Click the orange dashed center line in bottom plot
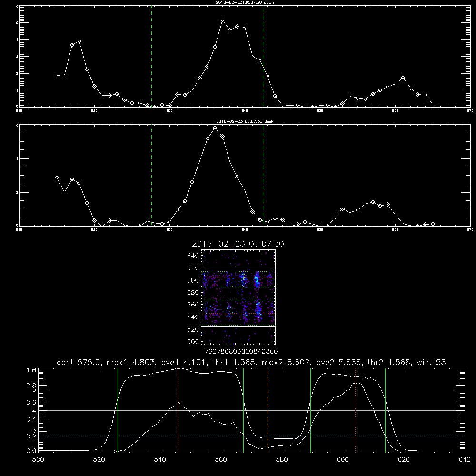 [x=267, y=410]
